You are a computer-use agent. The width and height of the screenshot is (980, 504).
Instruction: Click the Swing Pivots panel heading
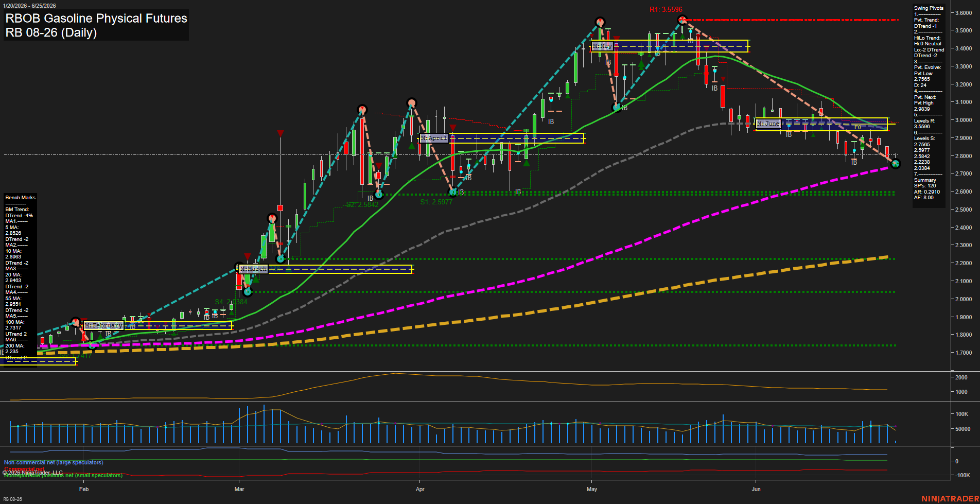[x=929, y=8]
